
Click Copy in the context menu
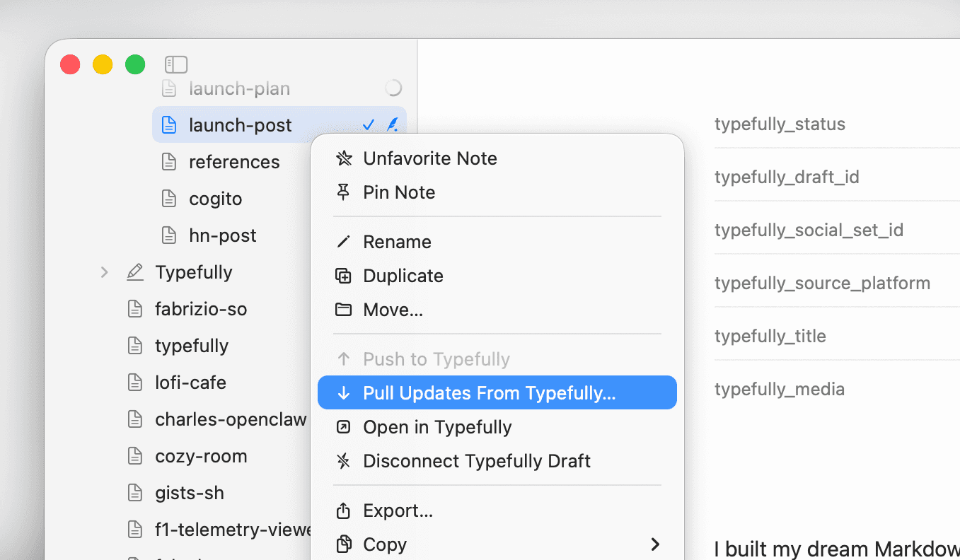(497, 544)
